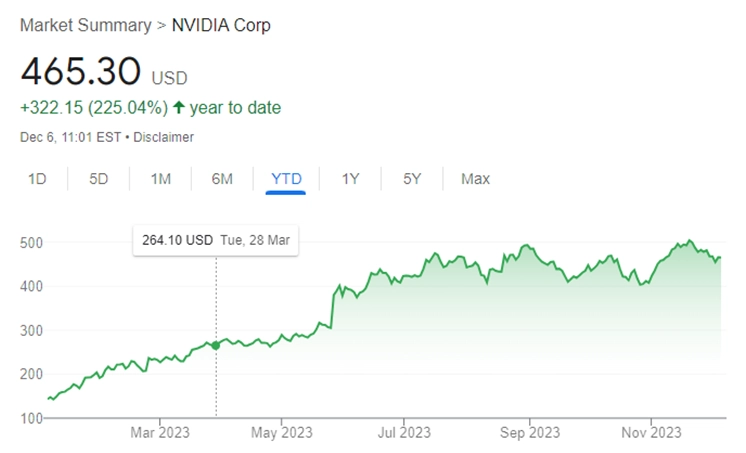Screen dimensions: 746x453
Task: Click the YTD range tab
Action: pyautogui.click(x=286, y=179)
